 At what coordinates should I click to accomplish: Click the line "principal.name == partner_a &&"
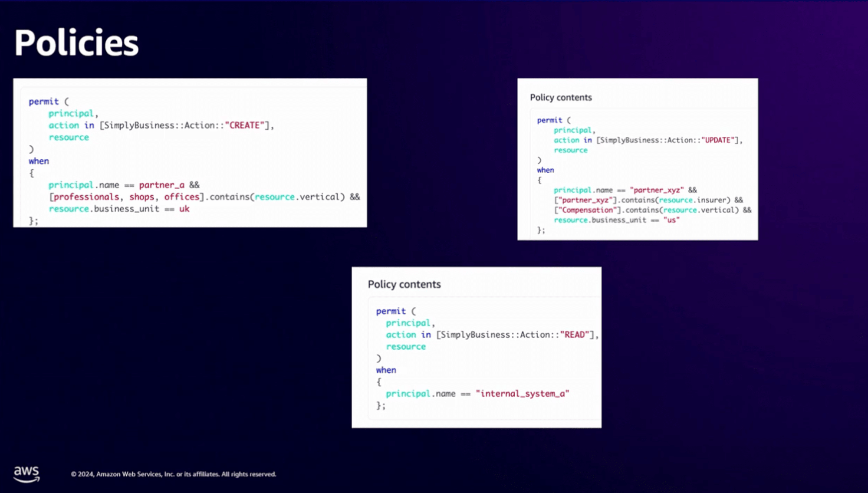tap(124, 185)
